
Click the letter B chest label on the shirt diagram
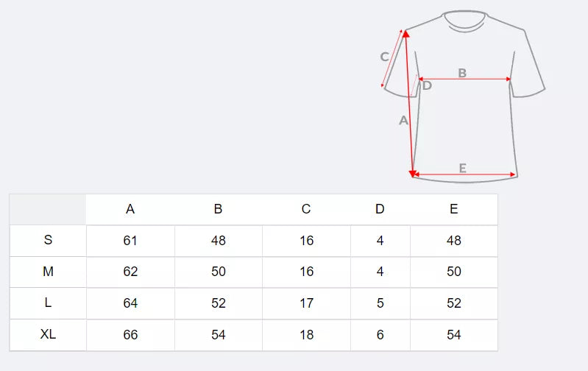(x=462, y=72)
